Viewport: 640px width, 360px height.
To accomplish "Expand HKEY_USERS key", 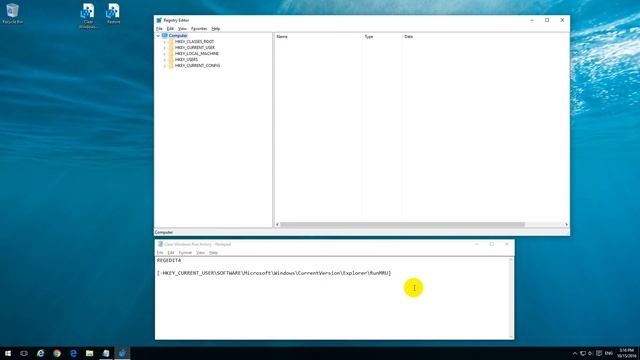I will coord(165,60).
